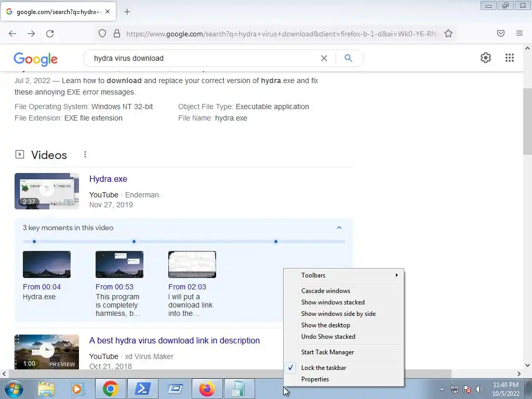
Task: Go forward with the browser forward arrow
Action: tap(31, 34)
